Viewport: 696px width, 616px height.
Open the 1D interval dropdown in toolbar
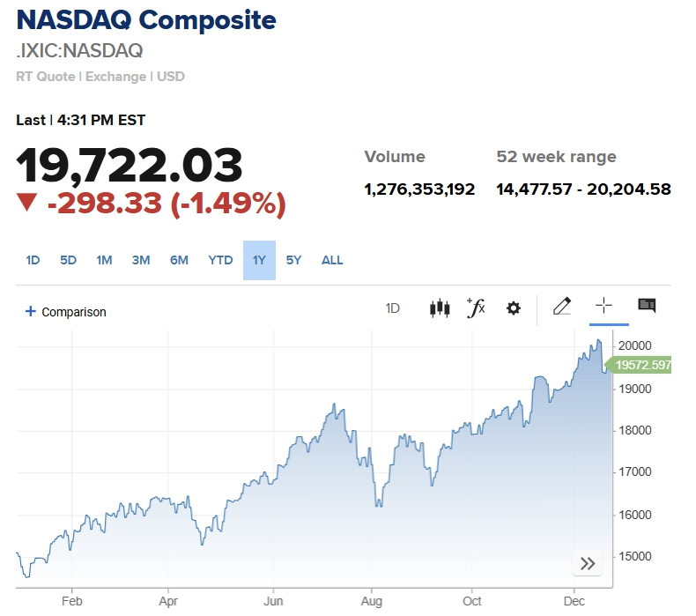point(393,308)
